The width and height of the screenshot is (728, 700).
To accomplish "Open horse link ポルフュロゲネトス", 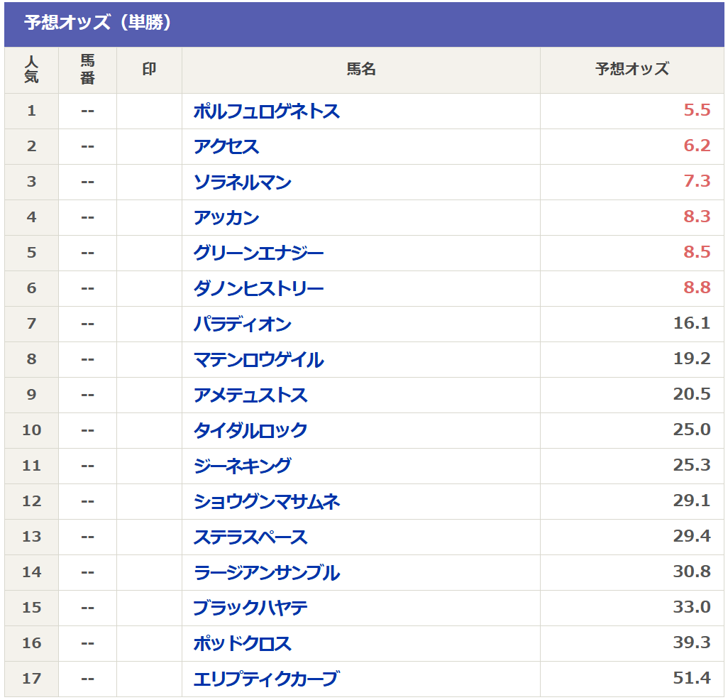I will [x=266, y=111].
